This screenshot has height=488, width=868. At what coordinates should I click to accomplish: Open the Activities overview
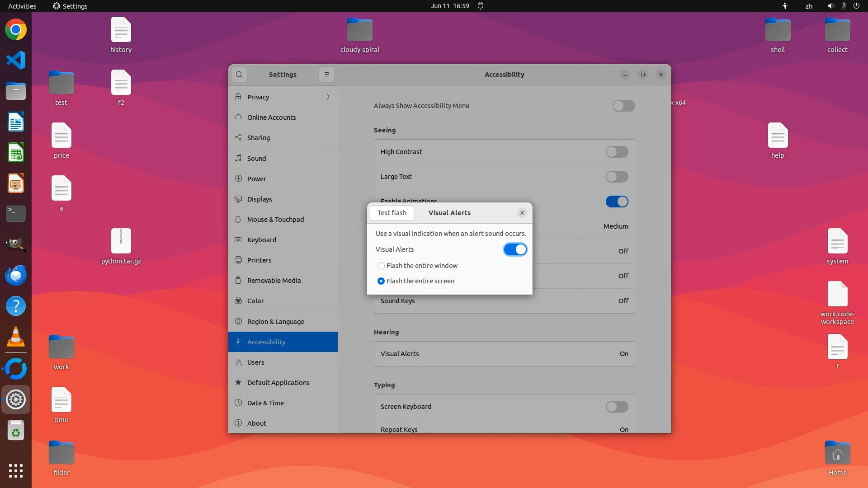tap(22, 6)
